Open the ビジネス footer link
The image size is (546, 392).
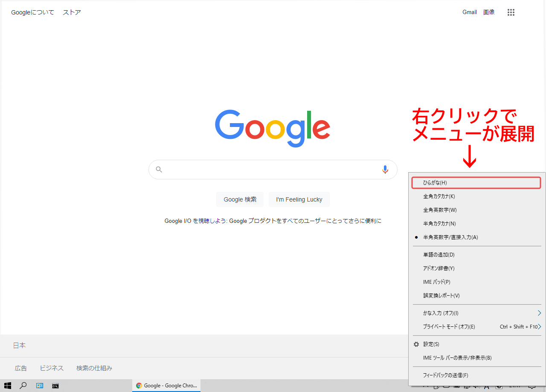52,368
